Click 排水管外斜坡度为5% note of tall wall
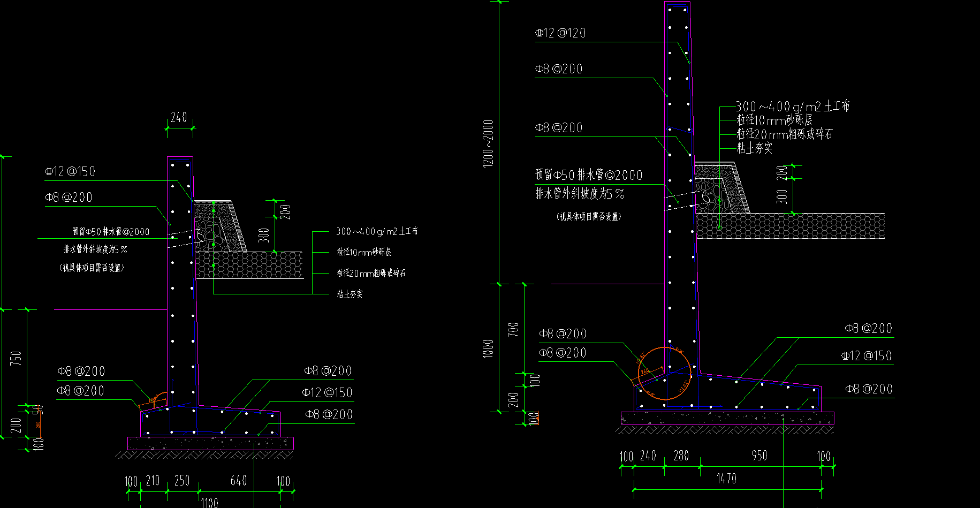Viewport: 980px width, 508px height. pyautogui.click(x=580, y=194)
